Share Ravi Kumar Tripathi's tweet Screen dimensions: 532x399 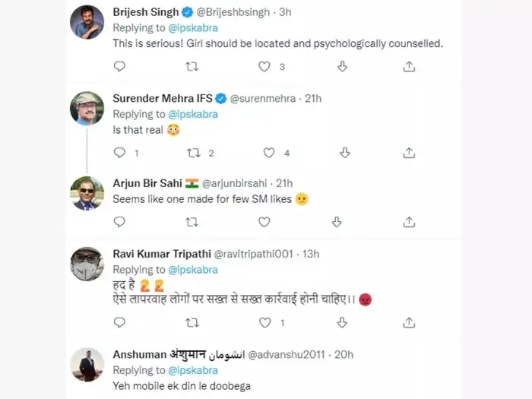pos(409,322)
